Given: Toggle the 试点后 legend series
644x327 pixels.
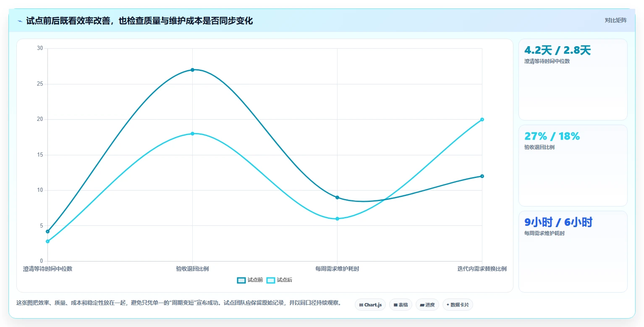Looking at the screenshot, I should click(x=279, y=280).
